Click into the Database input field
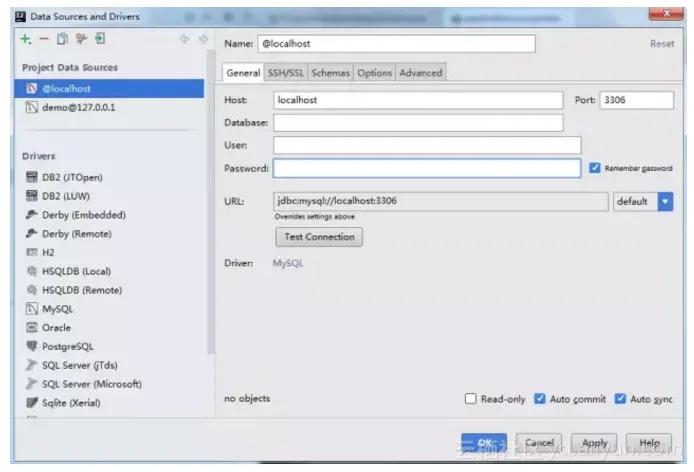The height and width of the screenshot is (472, 694). tap(418, 123)
